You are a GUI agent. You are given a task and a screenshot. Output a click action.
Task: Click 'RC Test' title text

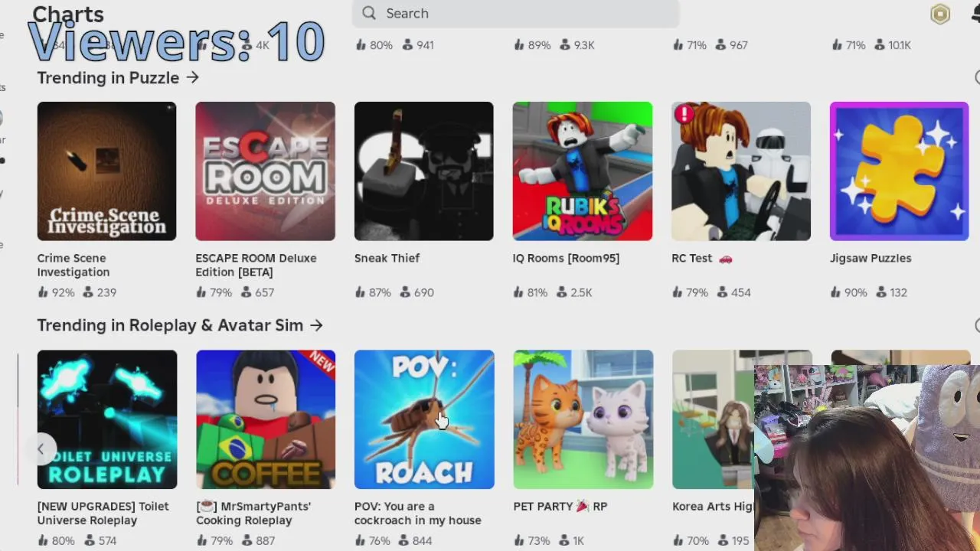point(692,258)
